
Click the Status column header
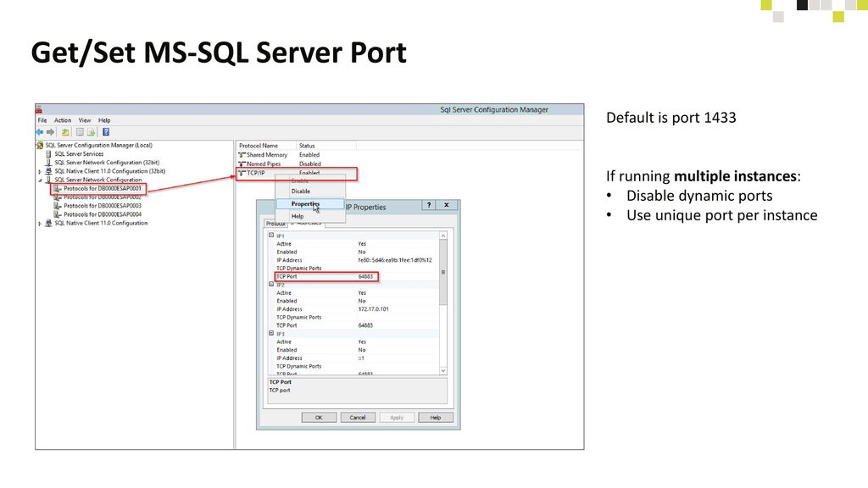pyautogui.click(x=326, y=146)
